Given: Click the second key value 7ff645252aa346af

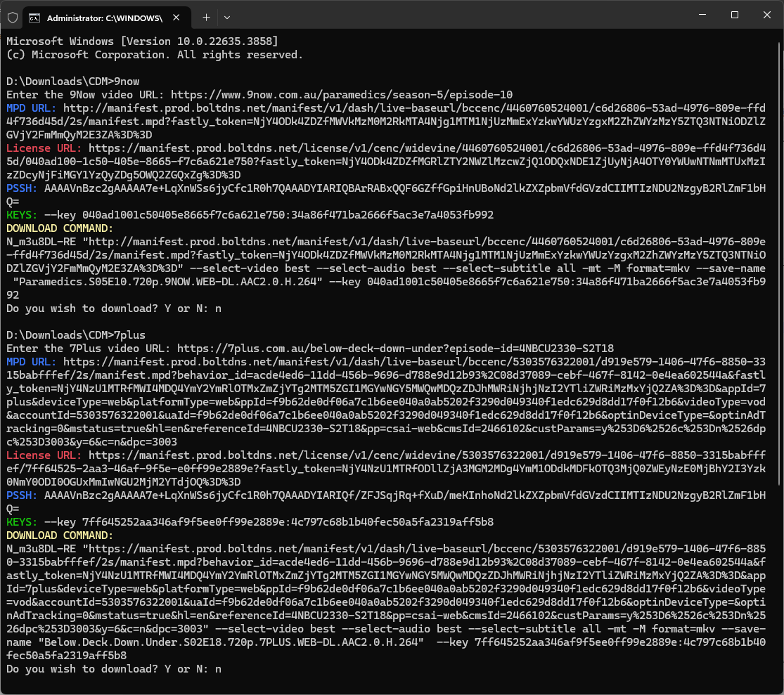Looking at the screenshot, I should coord(288,522).
